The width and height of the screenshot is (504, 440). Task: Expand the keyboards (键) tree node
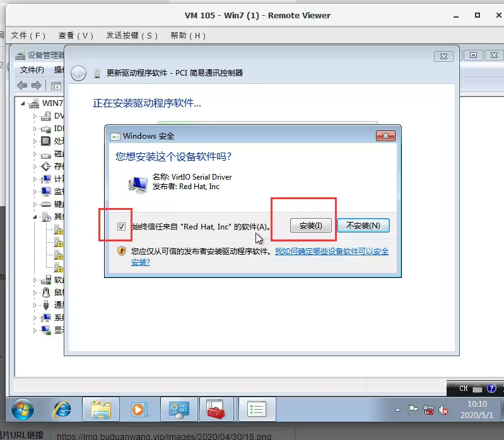pyautogui.click(x=35, y=204)
